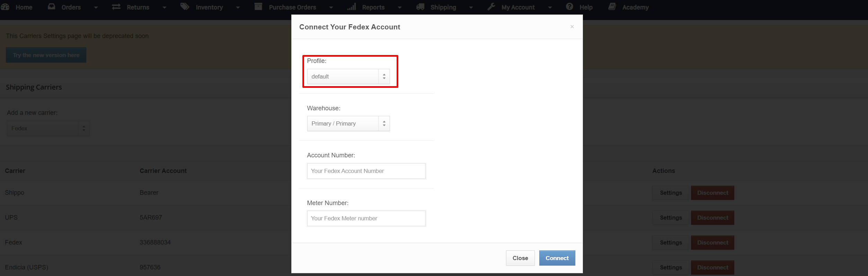Open the Home menu item
This screenshot has height=276, width=868.
click(x=24, y=7)
